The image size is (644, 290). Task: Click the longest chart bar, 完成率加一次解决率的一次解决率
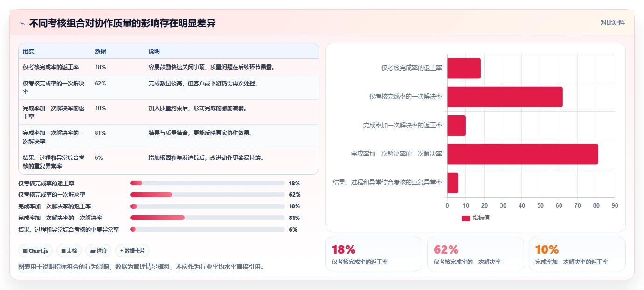523,154
